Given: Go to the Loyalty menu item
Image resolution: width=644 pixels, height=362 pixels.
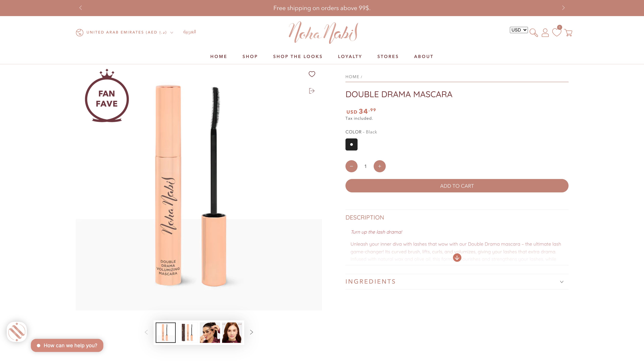Looking at the screenshot, I should point(350,56).
